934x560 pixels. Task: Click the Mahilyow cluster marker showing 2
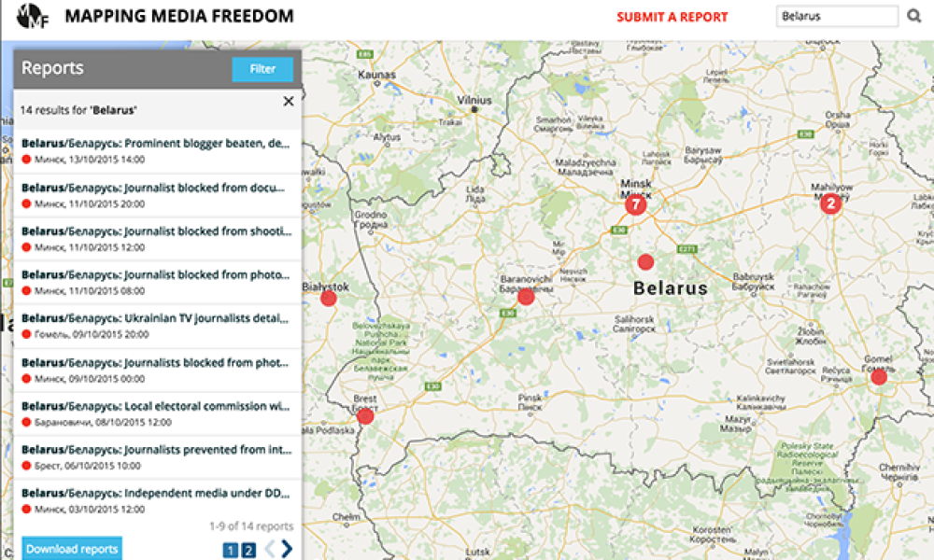tap(830, 203)
